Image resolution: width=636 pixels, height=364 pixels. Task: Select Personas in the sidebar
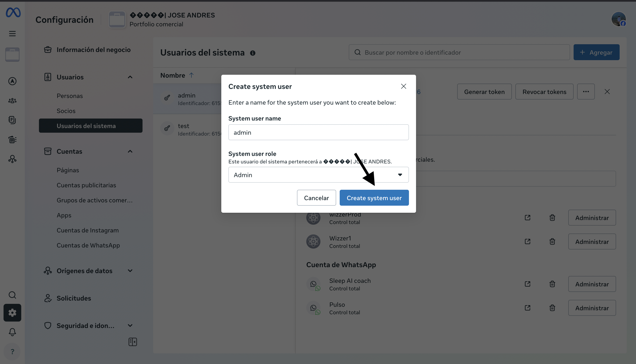click(x=69, y=96)
